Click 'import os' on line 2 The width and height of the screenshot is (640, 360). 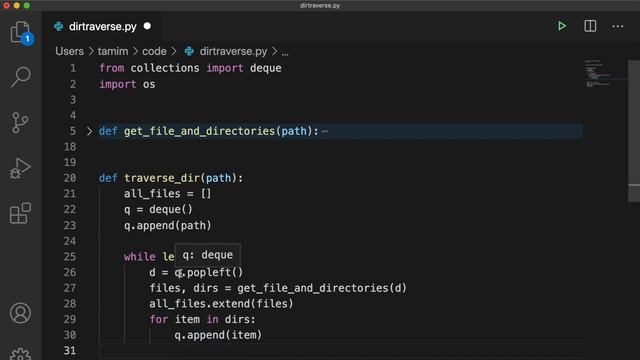tap(127, 84)
